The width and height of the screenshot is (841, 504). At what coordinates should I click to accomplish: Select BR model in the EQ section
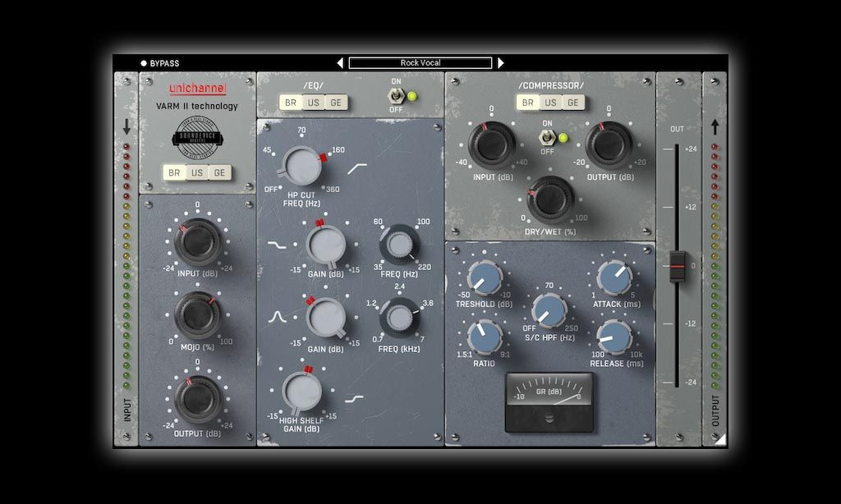(x=291, y=103)
